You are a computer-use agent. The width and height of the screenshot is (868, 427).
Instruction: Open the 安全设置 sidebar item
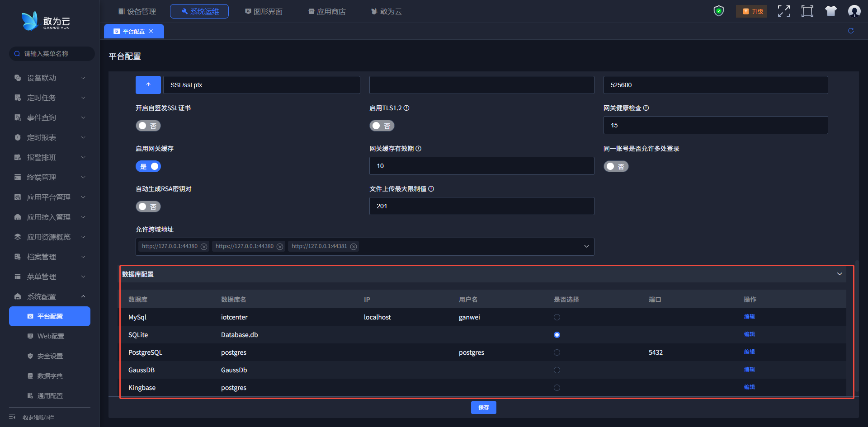[50, 356]
